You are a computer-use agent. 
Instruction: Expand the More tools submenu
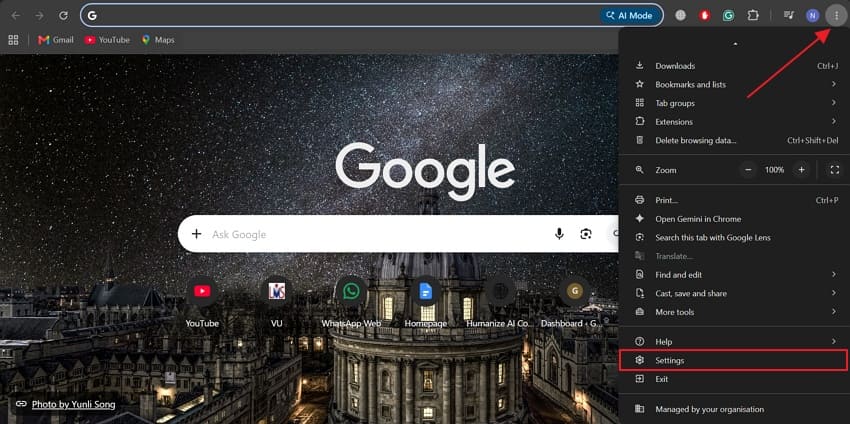point(735,312)
